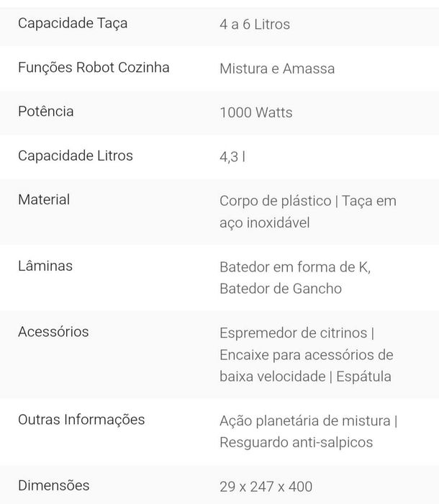Click the Dimensões label
This screenshot has width=439, height=504.
tap(54, 485)
